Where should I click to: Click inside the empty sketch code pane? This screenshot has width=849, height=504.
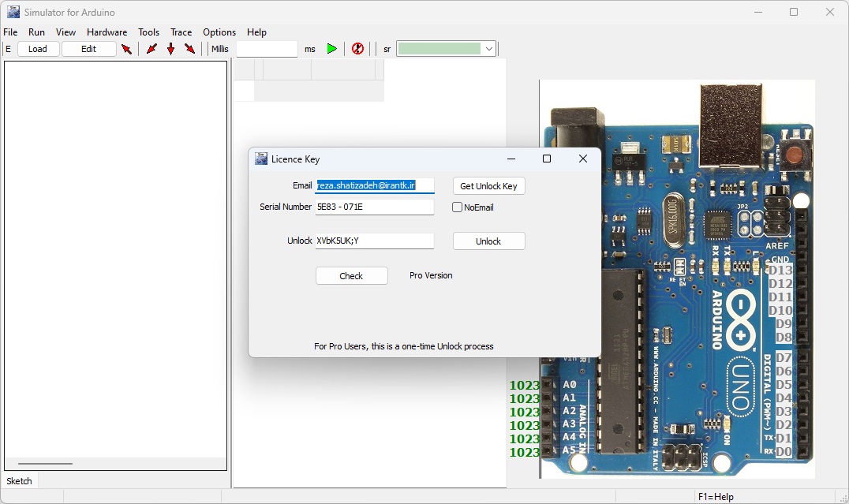pyautogui.click(x=116, y=259)
